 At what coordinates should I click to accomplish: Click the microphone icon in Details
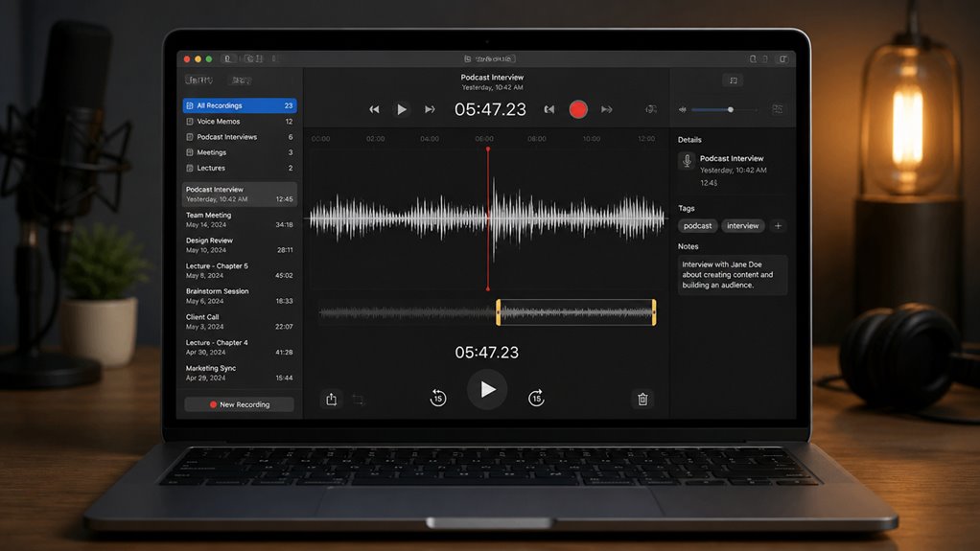(687, 161)
